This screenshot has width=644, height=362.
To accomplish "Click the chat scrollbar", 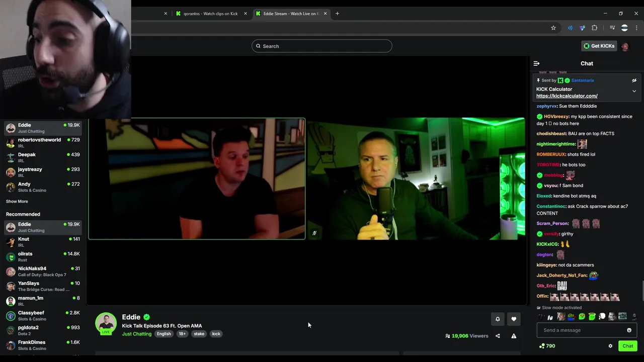I will [642, 291].
